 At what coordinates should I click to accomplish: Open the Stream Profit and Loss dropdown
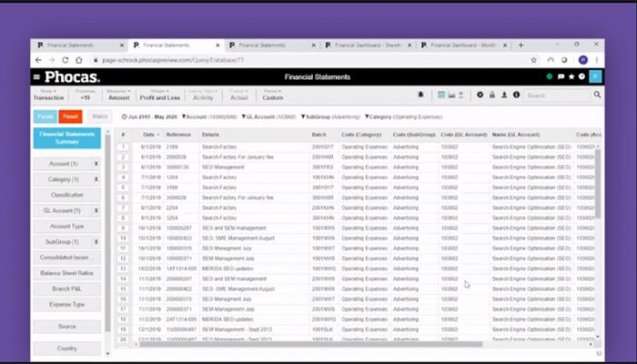tap(160, 95)
